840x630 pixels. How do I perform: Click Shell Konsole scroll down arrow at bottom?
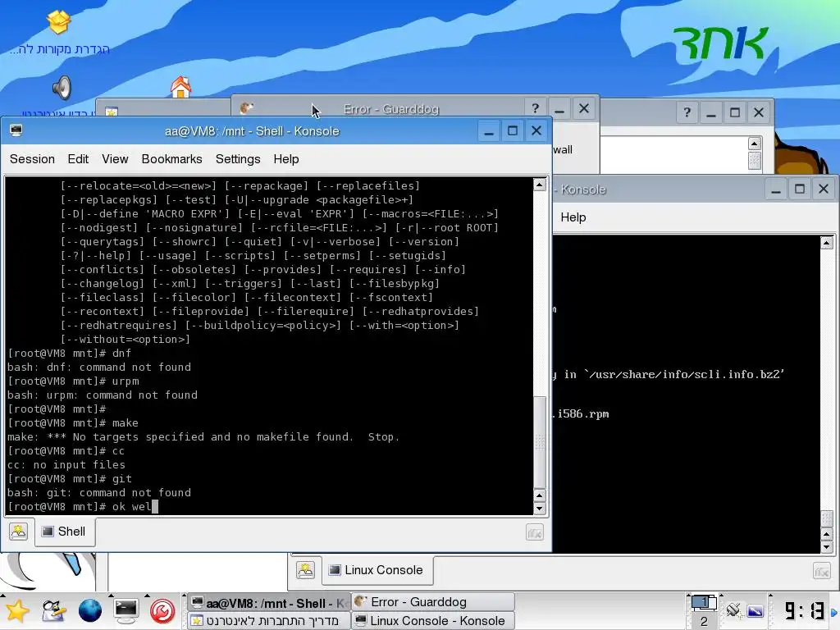(540, 509)
